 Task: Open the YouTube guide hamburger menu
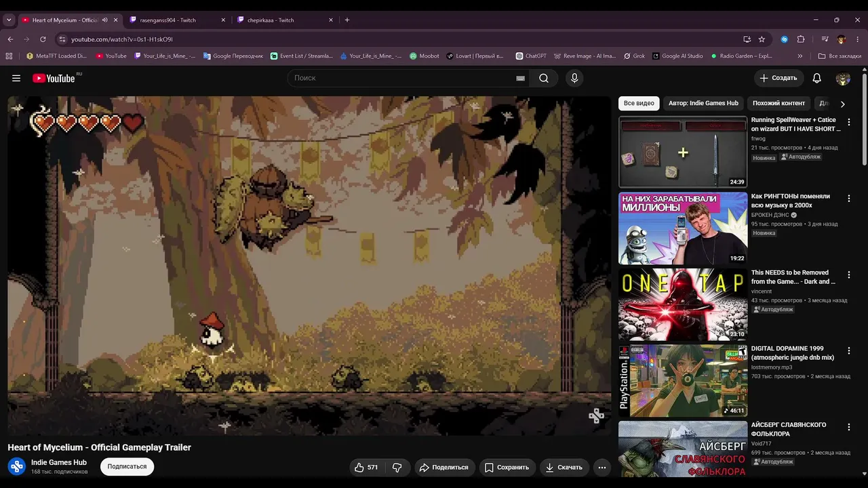point(16,78)
